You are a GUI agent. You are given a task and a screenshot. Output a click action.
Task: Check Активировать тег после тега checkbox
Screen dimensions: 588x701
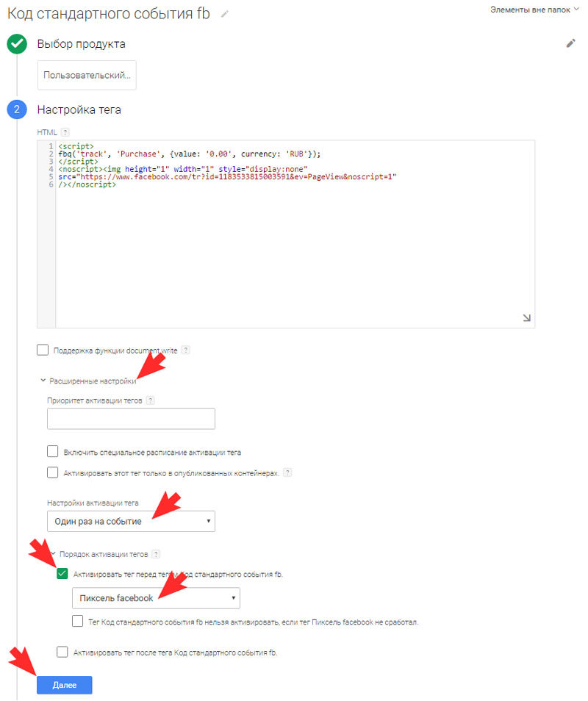[x=62, y=652]
